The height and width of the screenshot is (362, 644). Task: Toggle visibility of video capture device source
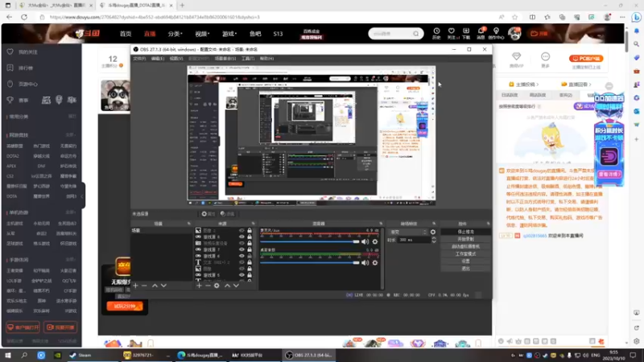click(x=242, y=244)
